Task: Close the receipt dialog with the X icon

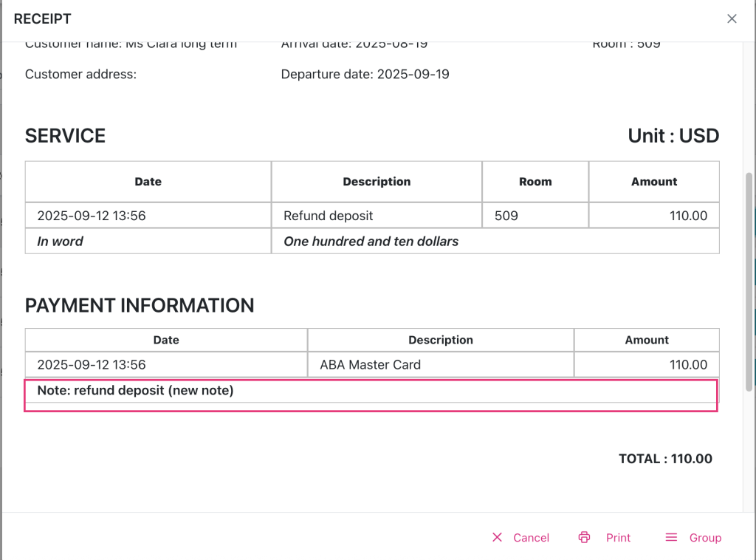Action: pyautogui.click(x=732, y=19)
